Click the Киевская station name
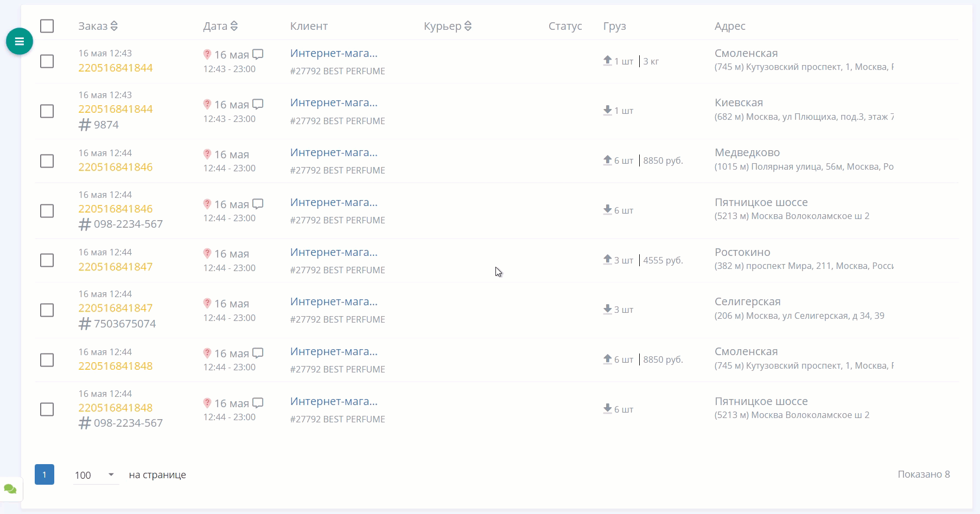Viewport: 980px width, 514px height. point(739,102)
